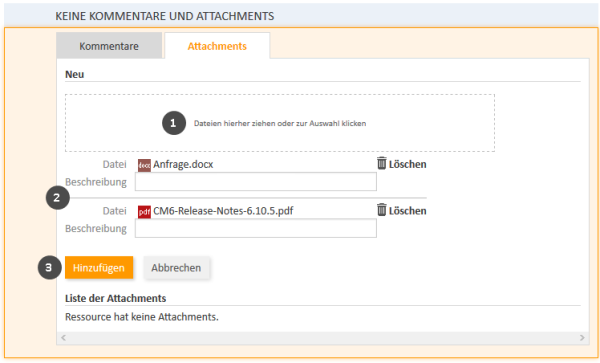Image resolution: width=600 pixels, height=363 pixels.
Task: Collapse the Keine Kommentare und Attachments header
Action: tap(165, 16)
